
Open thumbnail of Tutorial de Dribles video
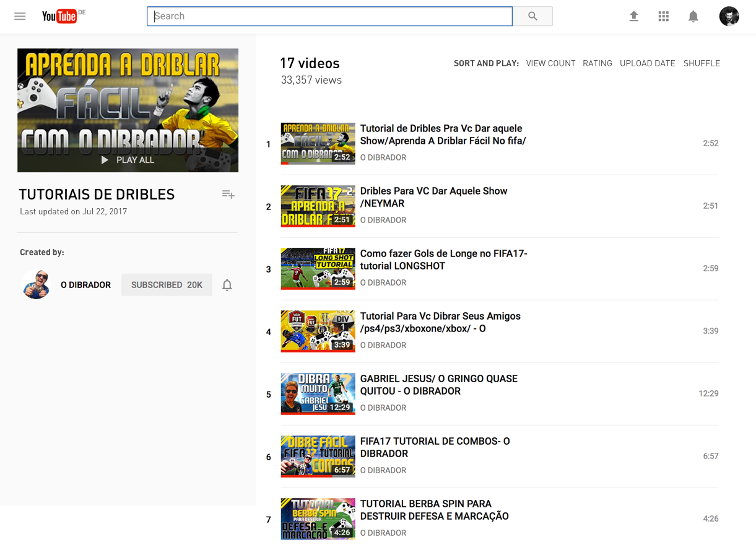[318, 143]
